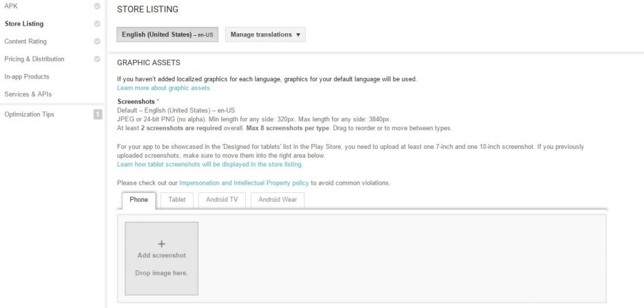Viewport: 644px width, 308px height.
Task: Open the Manage translations dropdown
Action: pyautogui.click(x=265, y=35)
